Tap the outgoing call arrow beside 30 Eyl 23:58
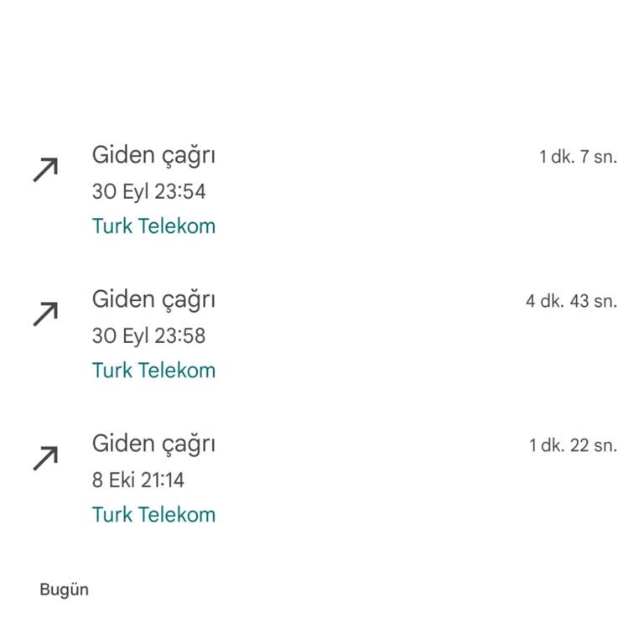Image resolution: width=644 pixels, height=644 pixels. pyautogui.click(x=45, y=314)
